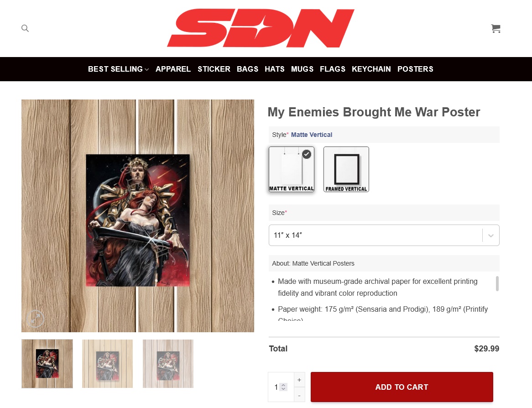532x408 pixels.
Task: Open the Keychain category
Action: (371, 69)
